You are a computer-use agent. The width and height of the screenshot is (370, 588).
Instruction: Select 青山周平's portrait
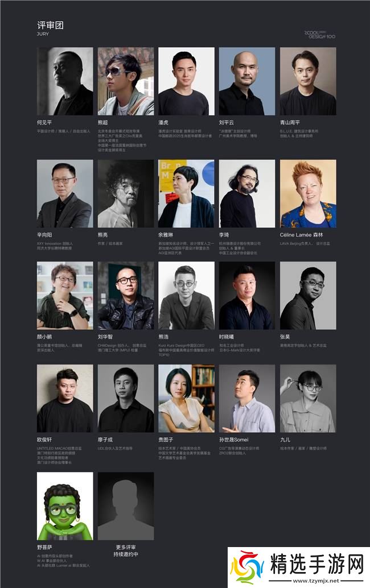(308, 81)
